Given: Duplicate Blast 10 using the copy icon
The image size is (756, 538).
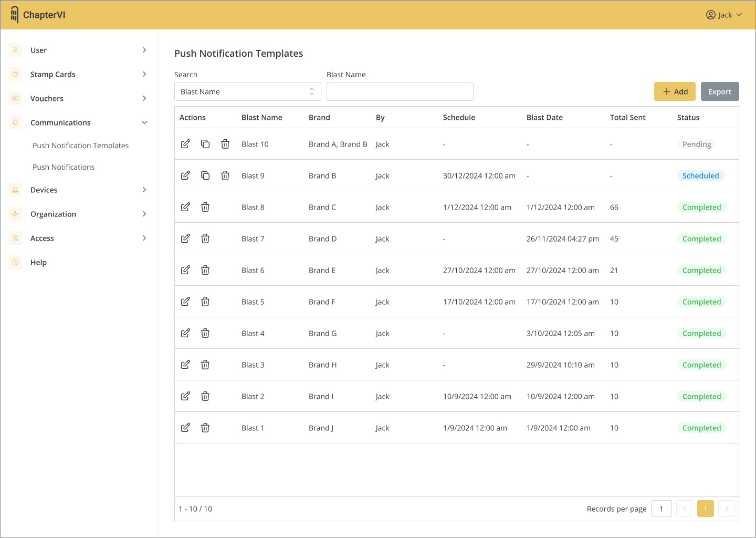Looking at the screenshot, I should pyautogui.click(x=205, y=144).
